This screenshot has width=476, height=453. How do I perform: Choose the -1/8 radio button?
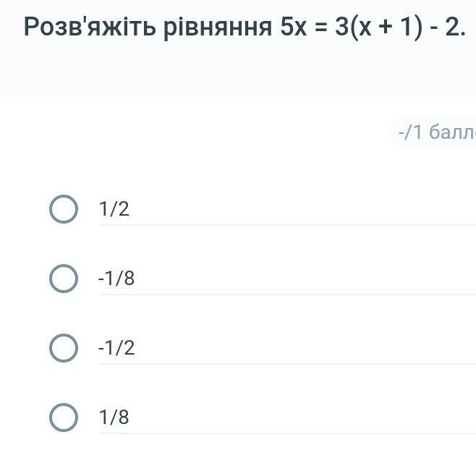[64, 279]
